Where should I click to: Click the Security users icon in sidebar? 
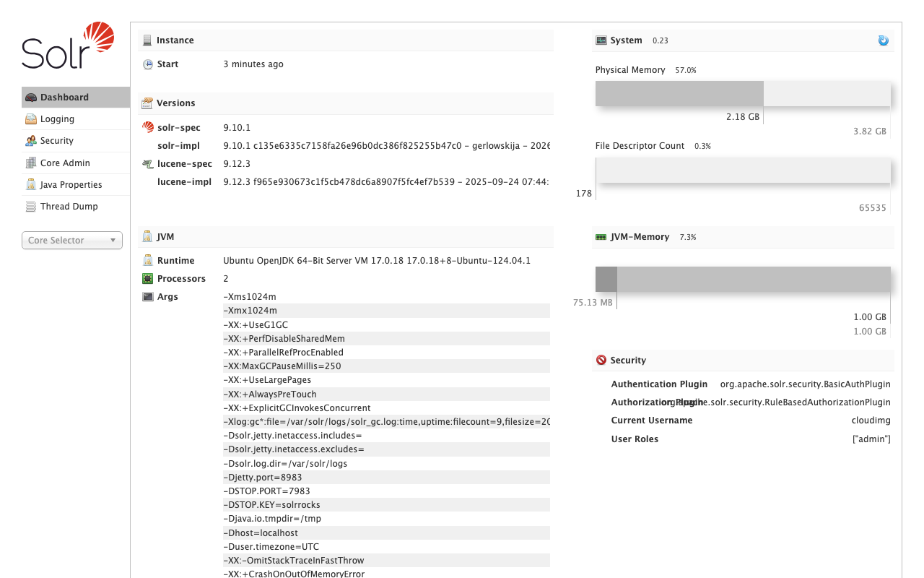point(31,141)
